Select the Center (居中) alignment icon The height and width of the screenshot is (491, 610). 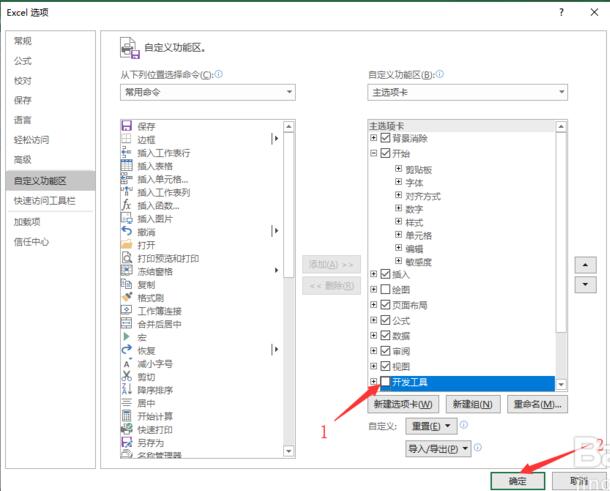point(126,403)
